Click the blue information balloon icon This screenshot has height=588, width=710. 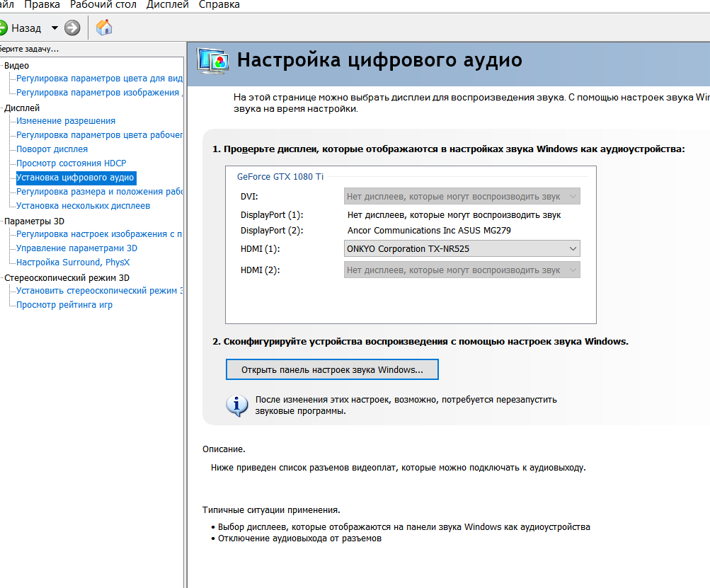[x=237, y=405]
